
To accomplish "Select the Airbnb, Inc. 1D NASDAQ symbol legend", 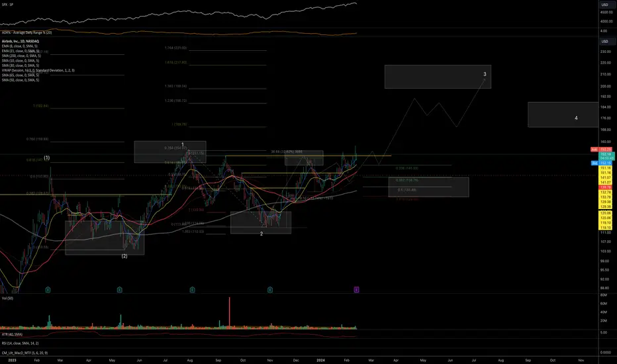I will click(21, 41).
